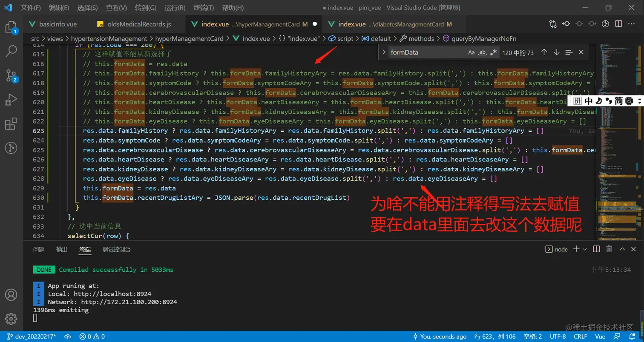644x342 pixels.
Task: Go to next file revision icon
Action: click(592, 24)
